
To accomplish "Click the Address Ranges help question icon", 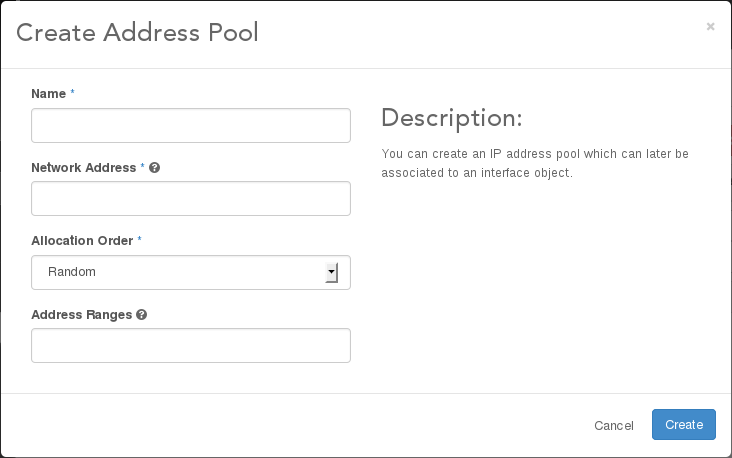I will point(142,314).
